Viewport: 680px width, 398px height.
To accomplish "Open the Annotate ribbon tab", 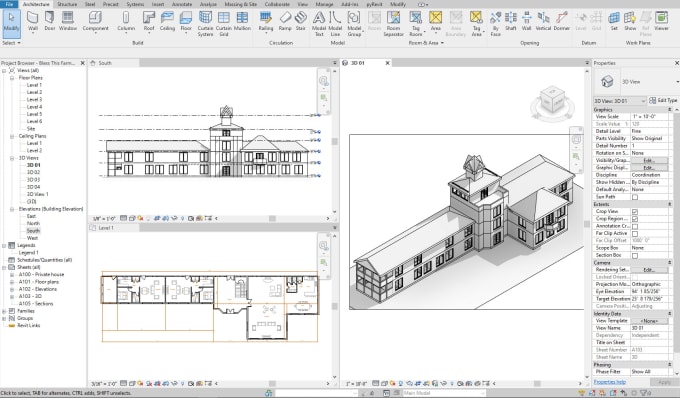I will (182, 4).
